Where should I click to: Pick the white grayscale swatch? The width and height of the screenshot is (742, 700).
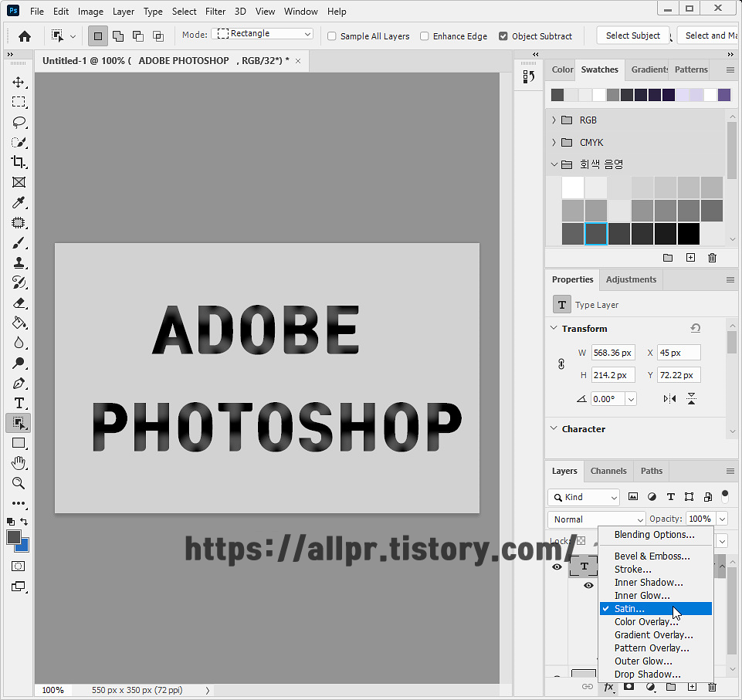[x=573, y=188]
